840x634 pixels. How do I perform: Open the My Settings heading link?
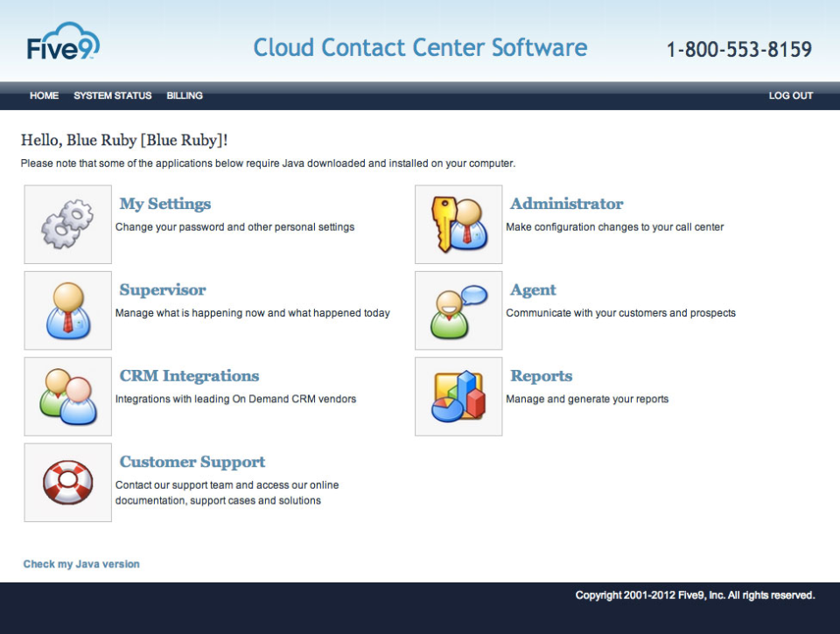[x=165, y=204]
